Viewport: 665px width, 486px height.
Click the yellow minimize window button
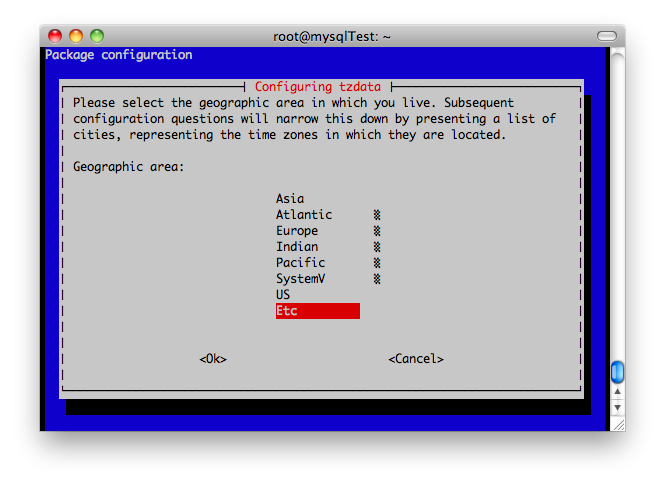[x=76, y=36]
